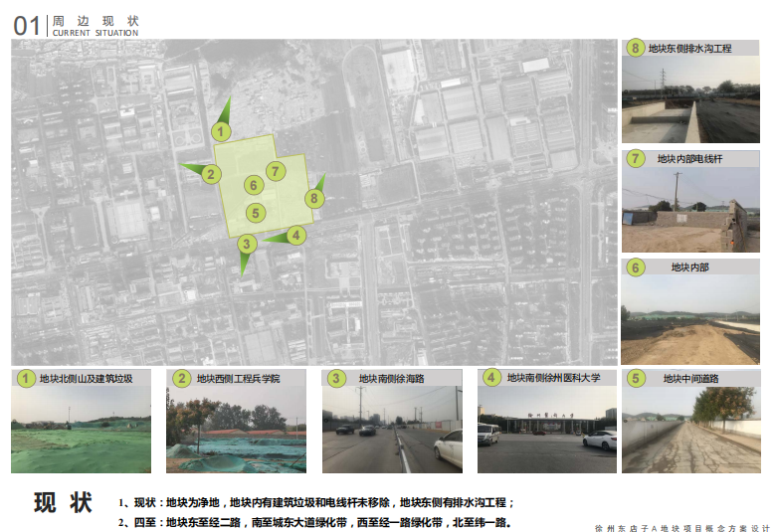Click map marker 4 at the southeast corner

click(295, 235)
